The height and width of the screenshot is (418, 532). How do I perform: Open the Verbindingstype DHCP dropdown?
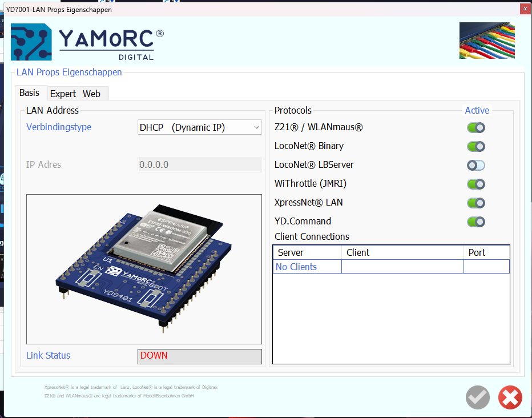coord(200,127)
